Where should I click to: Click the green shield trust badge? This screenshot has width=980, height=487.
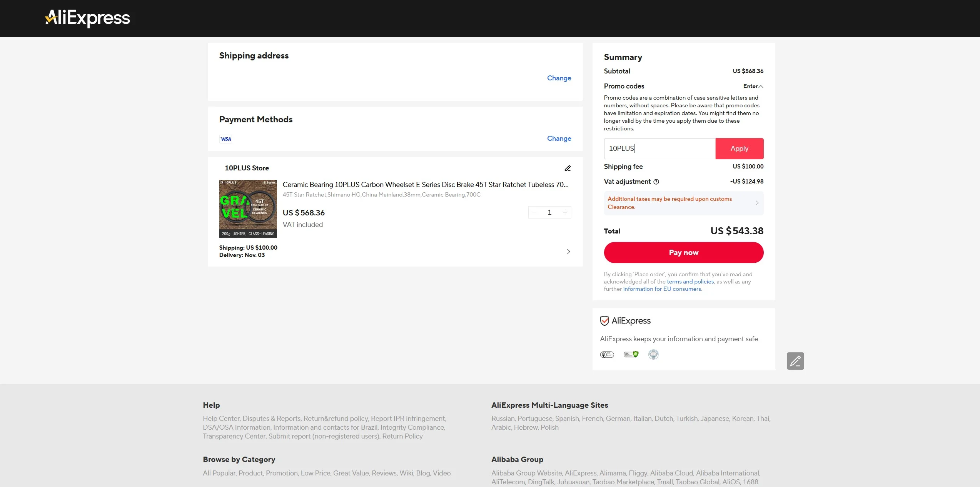click(631, 355)
